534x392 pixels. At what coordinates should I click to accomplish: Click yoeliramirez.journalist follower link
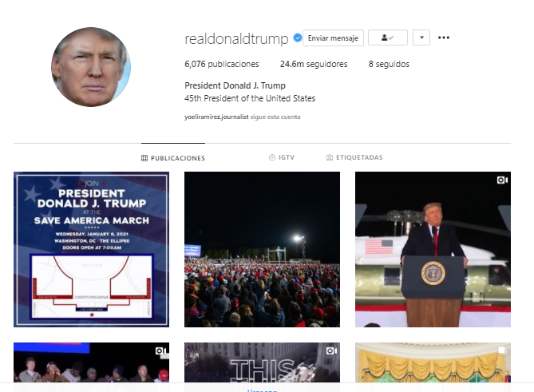216,117
